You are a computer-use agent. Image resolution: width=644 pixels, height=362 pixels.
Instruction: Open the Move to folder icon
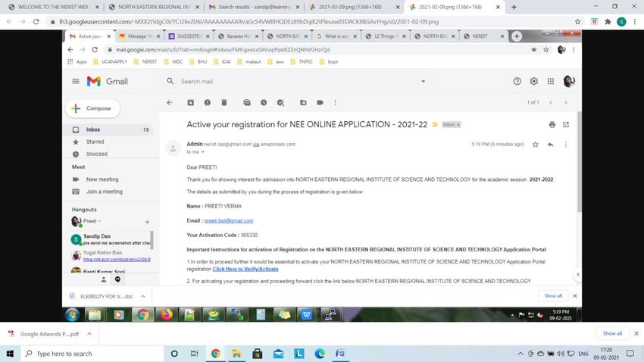tap(303, 102)
